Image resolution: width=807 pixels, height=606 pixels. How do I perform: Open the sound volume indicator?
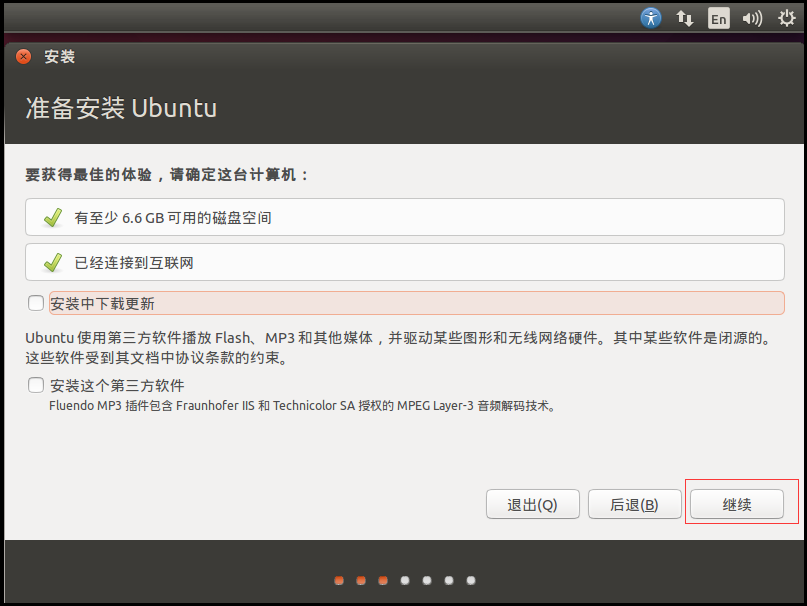coord(752,19)
